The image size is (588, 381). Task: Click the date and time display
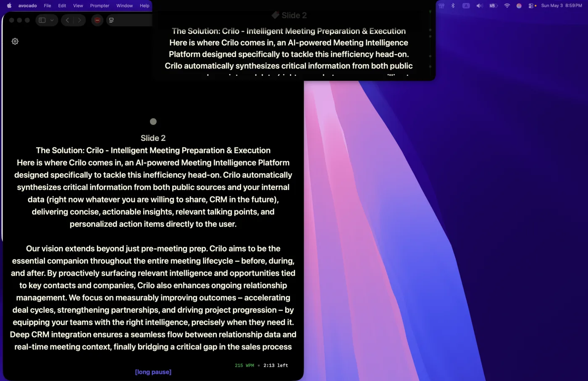tap(562, 5)
